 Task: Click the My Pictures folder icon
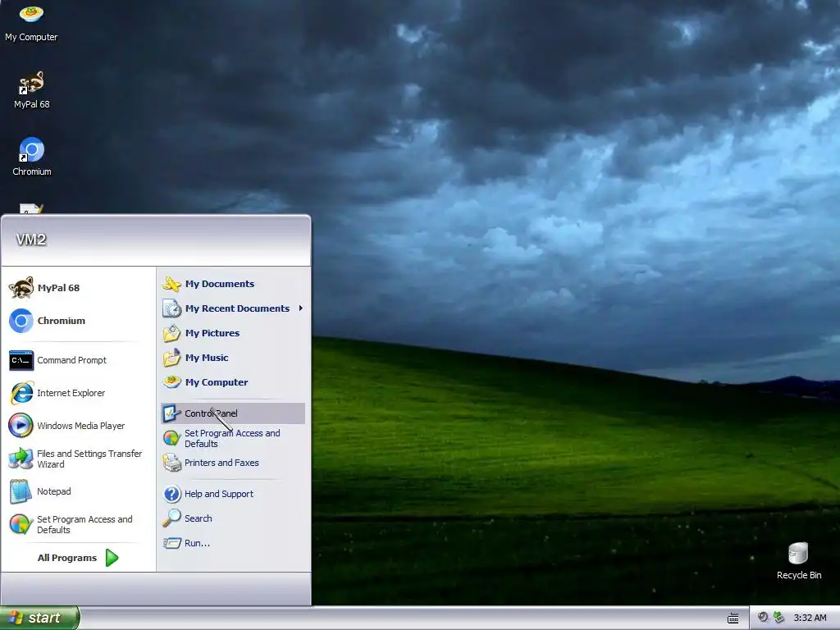tap(172, 333)
